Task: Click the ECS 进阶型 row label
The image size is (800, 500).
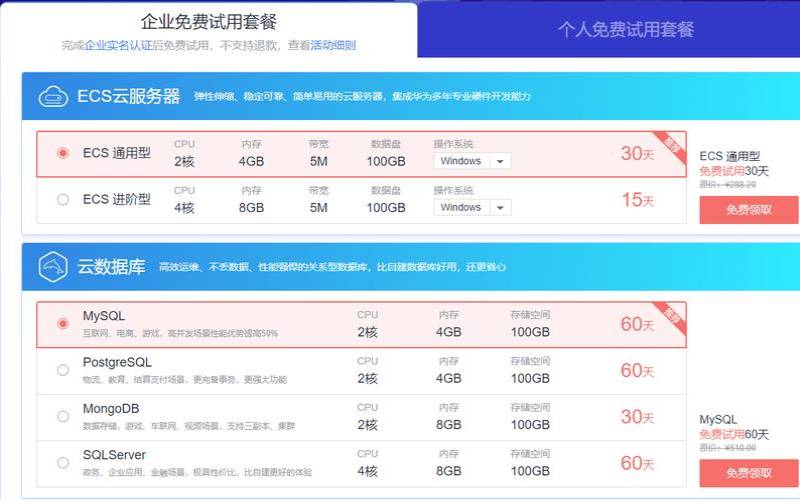Action: pos(116,199)
